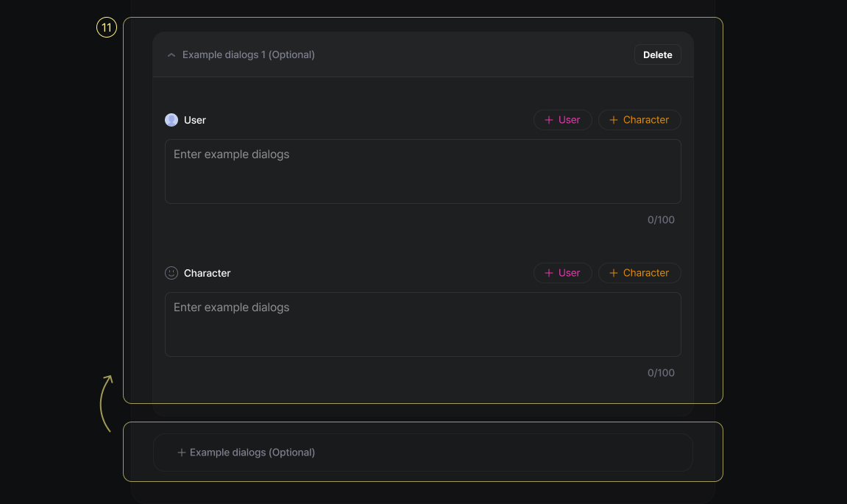
Task: Click pink plus icon in User section's User button
Action: (548, 120)
